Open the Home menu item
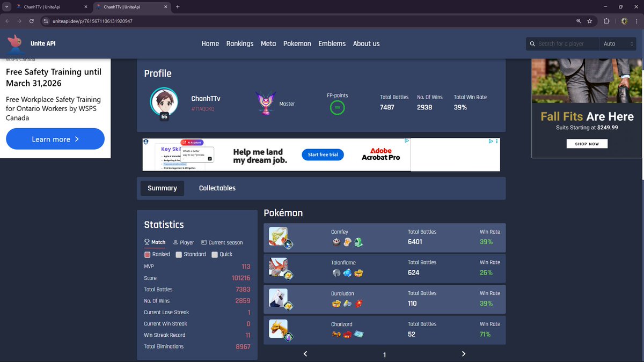Screen dimensions: 644x362 point(210,43)
